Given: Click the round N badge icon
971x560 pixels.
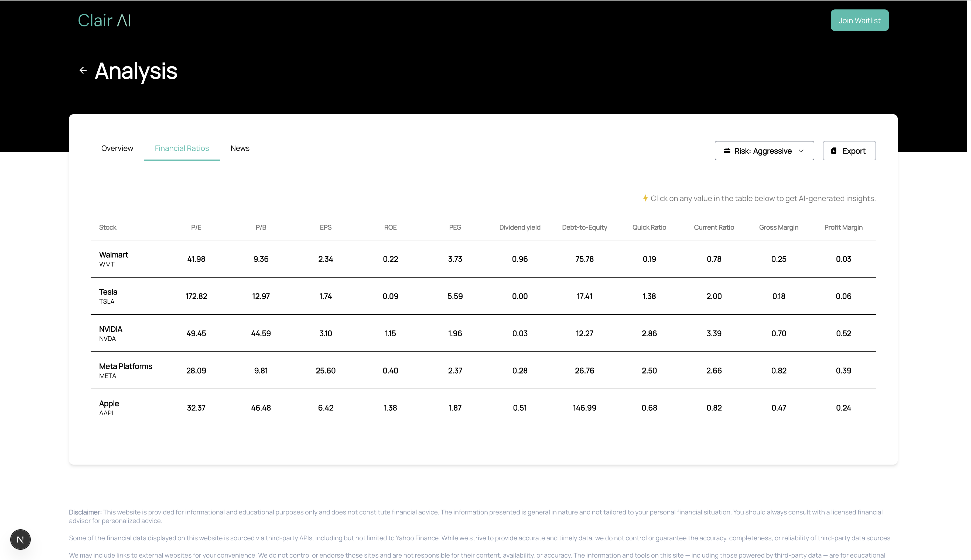Looking at the screenshot, I should click(x=20, y=540).
